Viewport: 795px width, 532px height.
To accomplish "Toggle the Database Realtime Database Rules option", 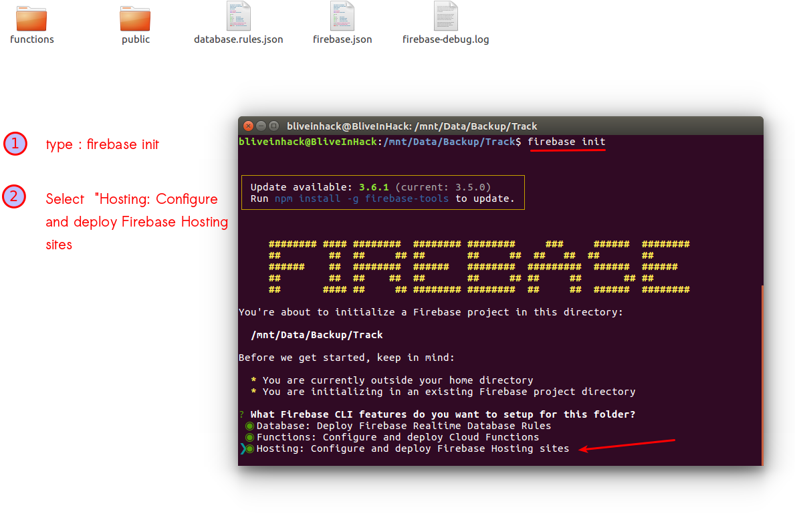I will pyautogui.click(x=249, y=426).
